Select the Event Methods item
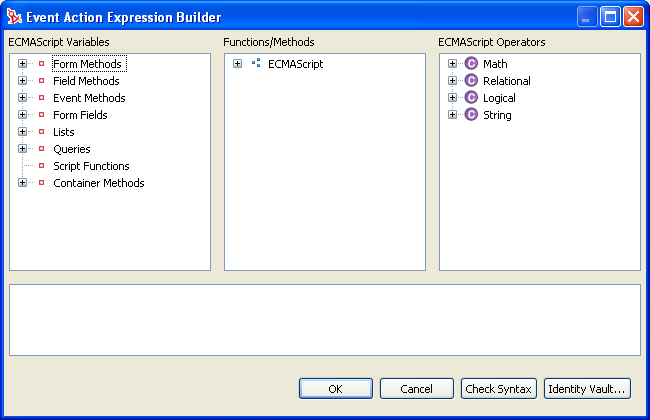This screenshot has width=650, height=420. click(89, 98)
